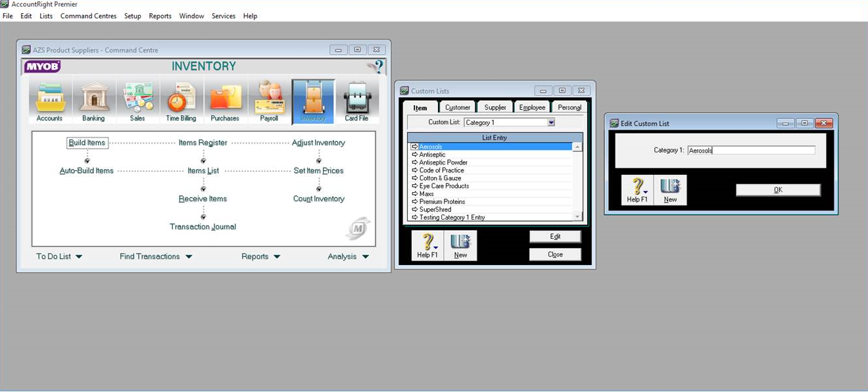This screenshot has width=868, height=392.
Task: Click the arrow icon beside Antiseptic entry
Action: (414, 155)
